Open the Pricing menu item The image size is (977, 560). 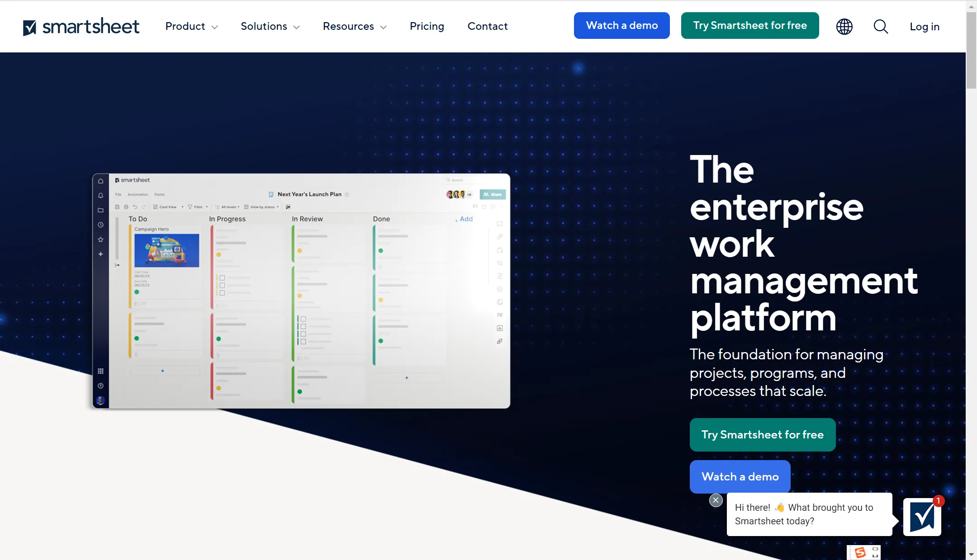[427, 25]
